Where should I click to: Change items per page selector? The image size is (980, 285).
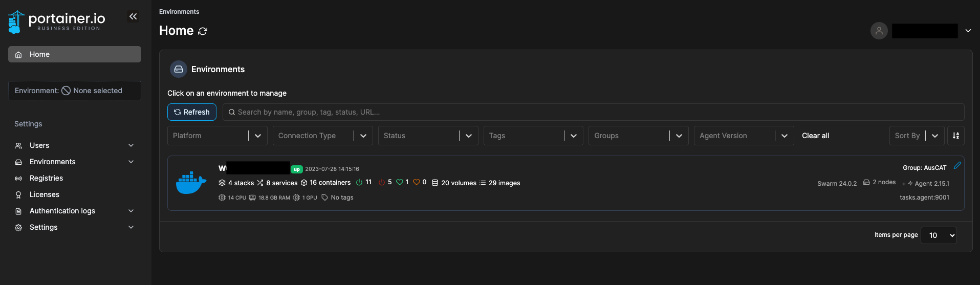939,235
